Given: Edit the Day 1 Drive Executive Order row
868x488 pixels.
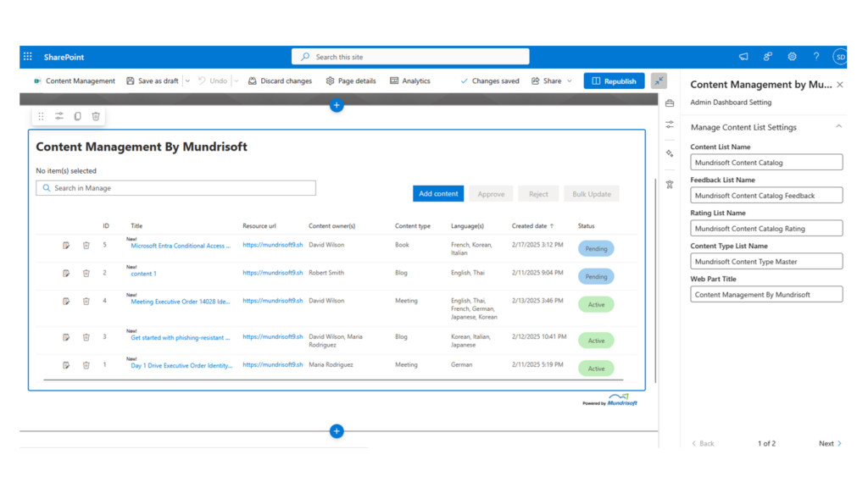Looking at the screenshot, I should (66, 365).
